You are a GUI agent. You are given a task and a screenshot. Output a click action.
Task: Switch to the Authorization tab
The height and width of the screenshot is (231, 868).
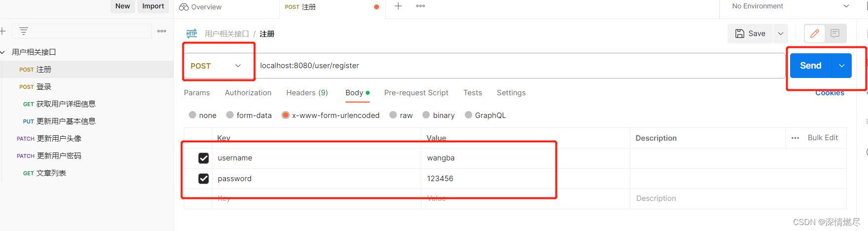(248, 93)
